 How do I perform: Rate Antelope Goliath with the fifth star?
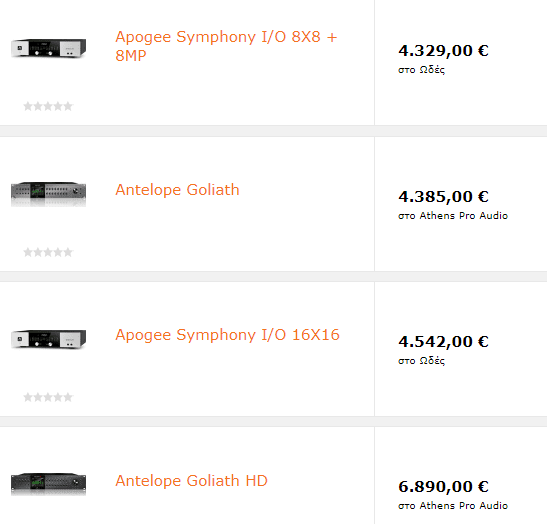point(68,252)
